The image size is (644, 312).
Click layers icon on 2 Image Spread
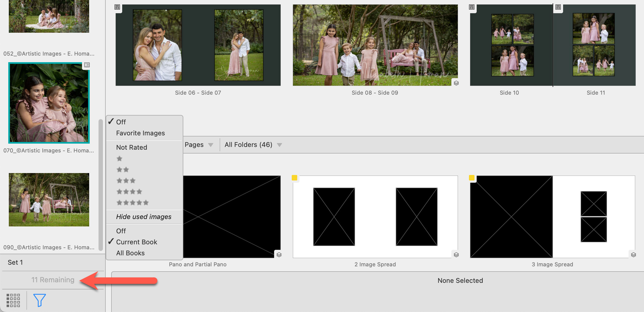click(x=456, y=255)
